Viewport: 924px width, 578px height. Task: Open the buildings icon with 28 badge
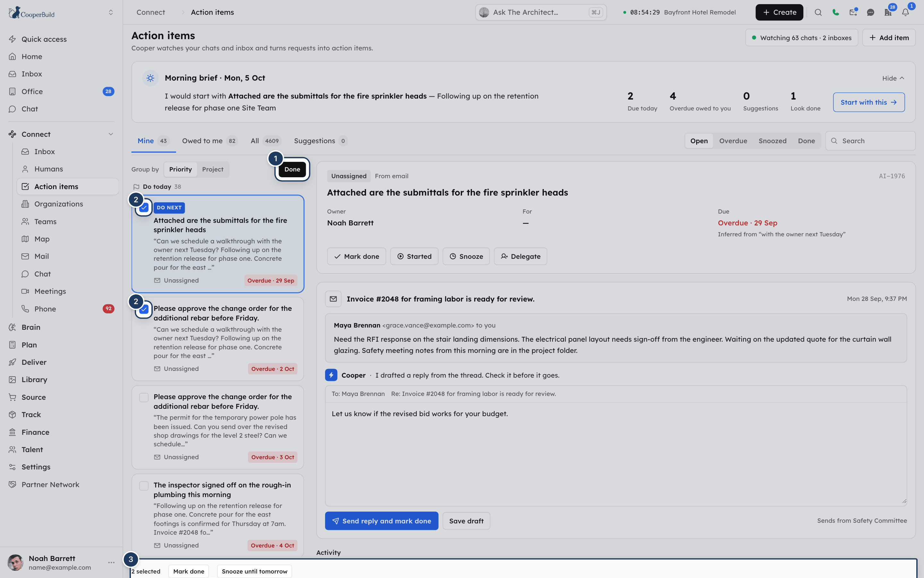[x=888, y=12]
